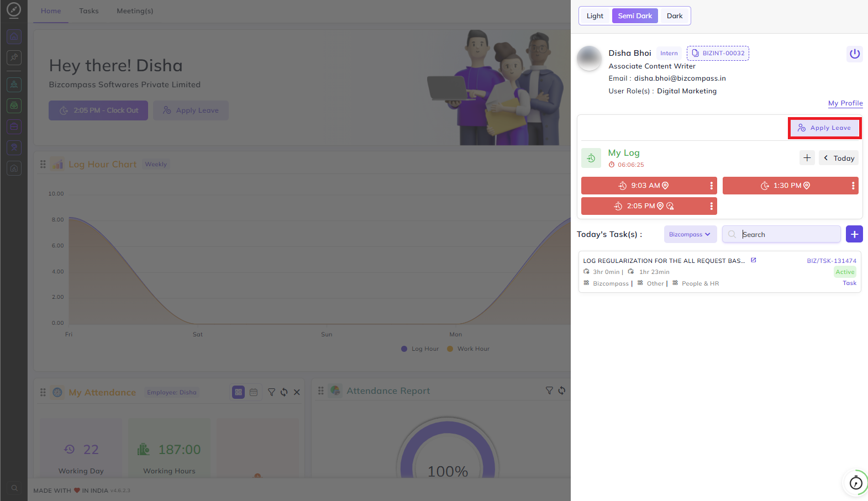868x501 pixels.
Task: Click the 2:05 PM - Clock Out button
Action: pos(98,110)
